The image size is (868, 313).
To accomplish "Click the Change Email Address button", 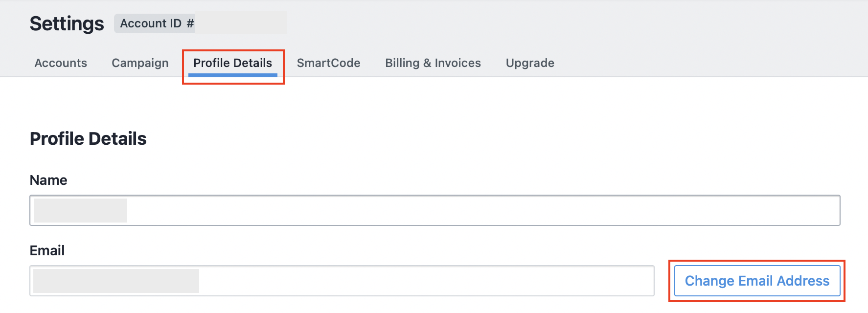I will pos(757,281).
